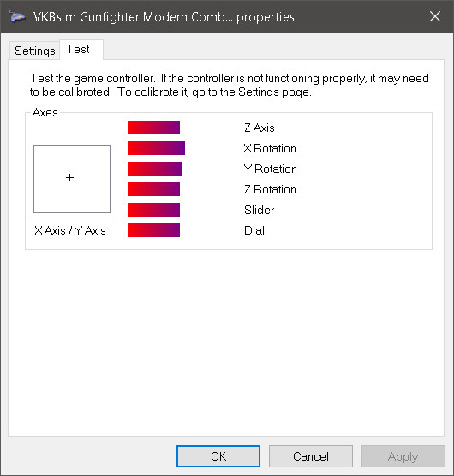Image resolution: width=454 pixels, height=476 pixels.
Task: Close the properties dialog window
Action: (x=435, y=16)
